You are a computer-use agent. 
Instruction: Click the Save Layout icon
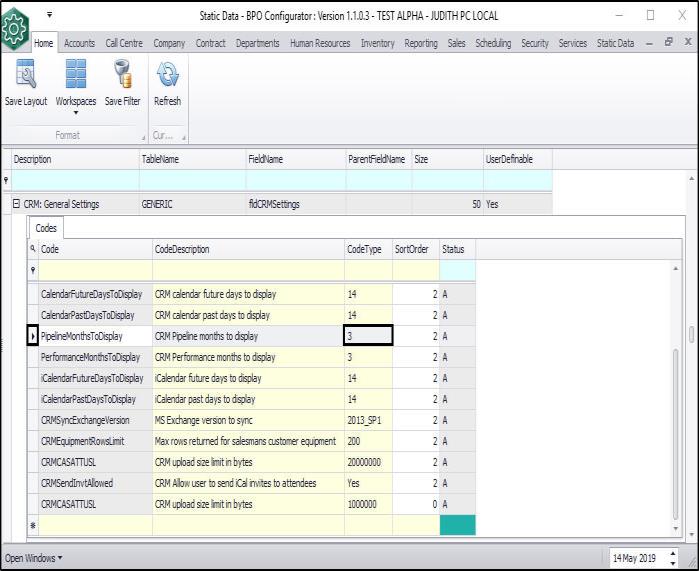25,76
